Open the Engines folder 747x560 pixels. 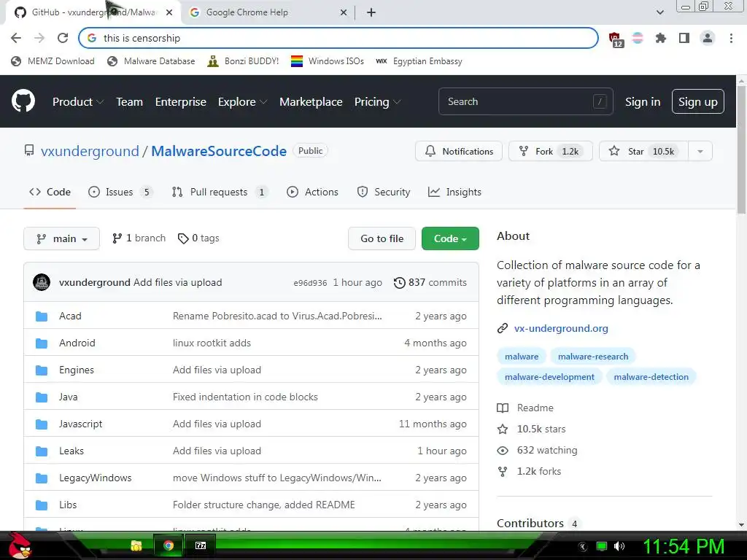pos(76,370)
